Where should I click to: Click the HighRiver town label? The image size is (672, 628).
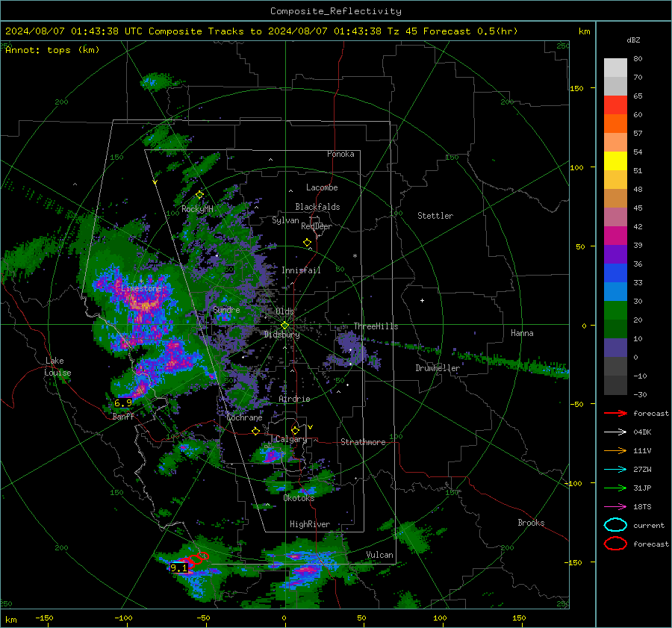coord(310,524)
